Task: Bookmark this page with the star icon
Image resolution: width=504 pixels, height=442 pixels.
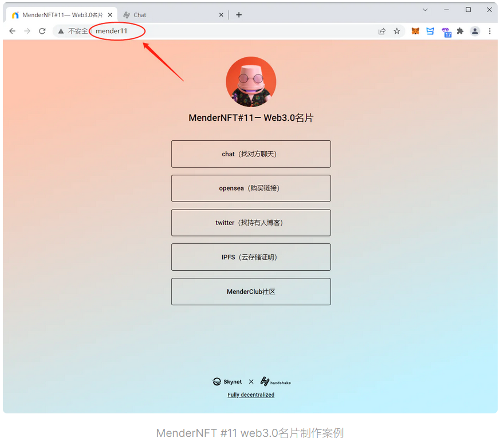Action: click(397, 31)
